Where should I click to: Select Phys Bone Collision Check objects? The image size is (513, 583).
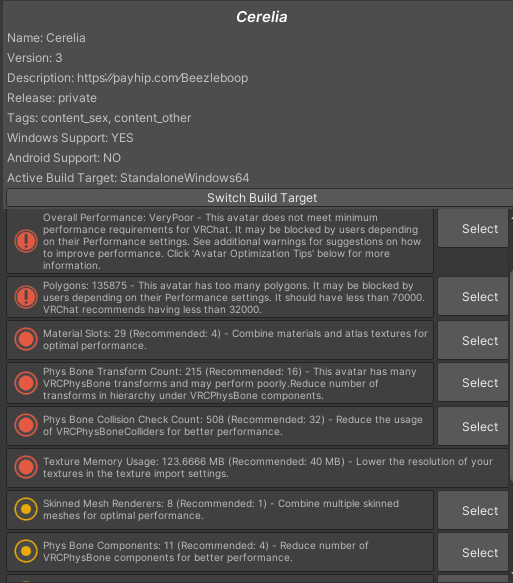click(x=473, y=426)
